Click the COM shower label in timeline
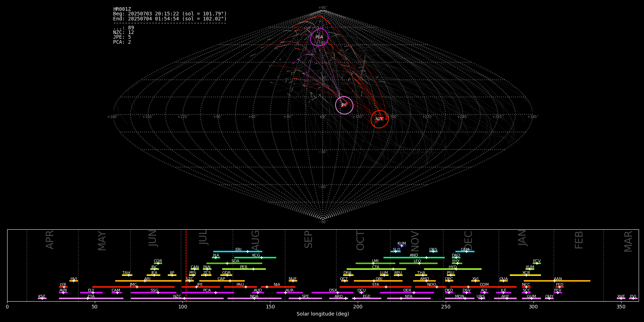Image resolution: width=644 pixels, height=322 pixels. (484, 285)
